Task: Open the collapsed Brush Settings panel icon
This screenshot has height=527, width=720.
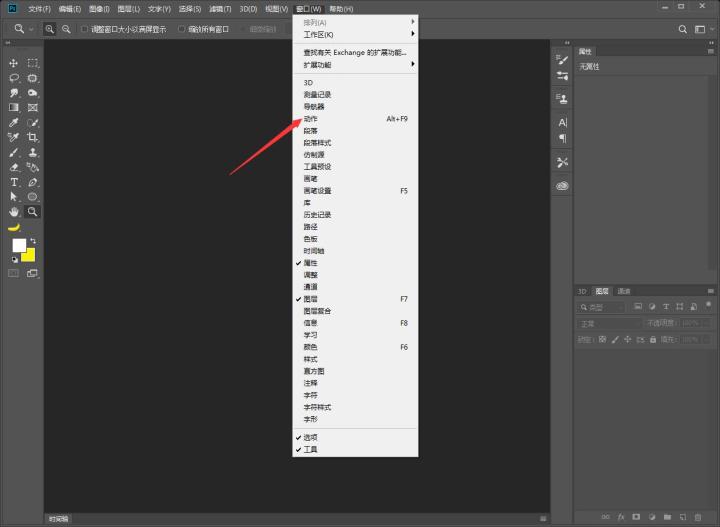Action: point(562,76)
